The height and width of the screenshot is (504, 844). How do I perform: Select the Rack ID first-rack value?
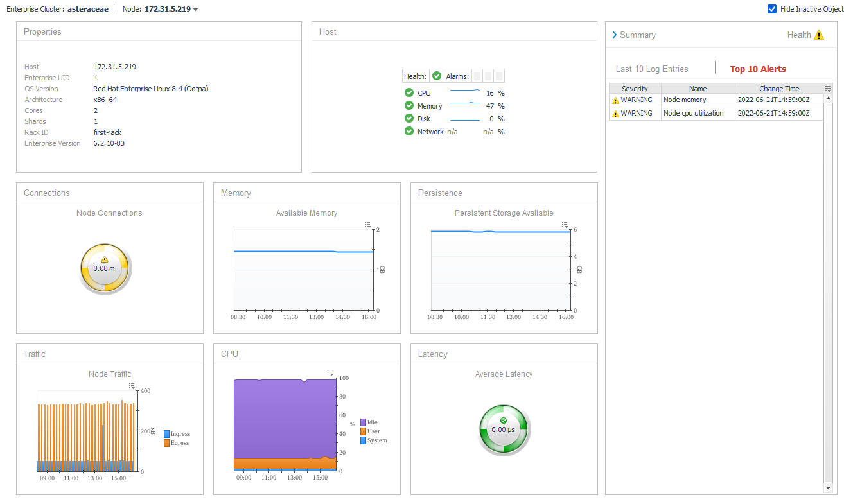(x=107, y=132)
